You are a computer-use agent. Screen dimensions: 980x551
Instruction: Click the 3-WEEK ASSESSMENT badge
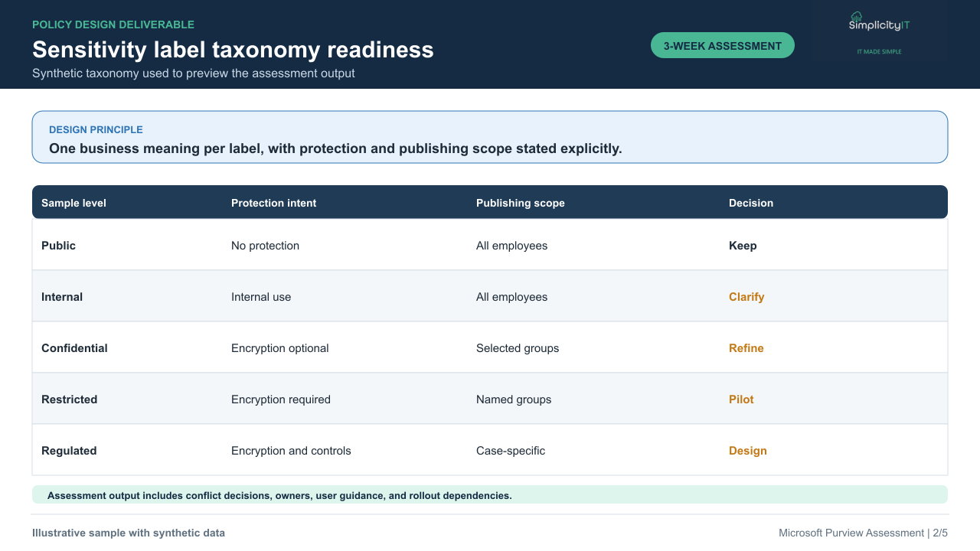723,45
